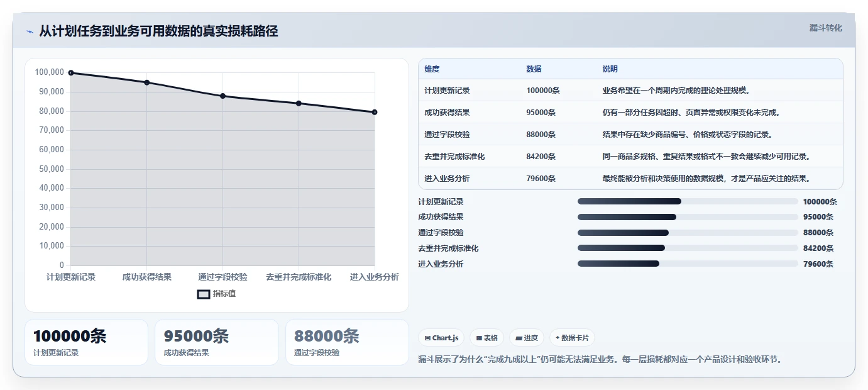
Task: Click 成功获得结果 in the table's first column
Action: (x=447, y=113)
